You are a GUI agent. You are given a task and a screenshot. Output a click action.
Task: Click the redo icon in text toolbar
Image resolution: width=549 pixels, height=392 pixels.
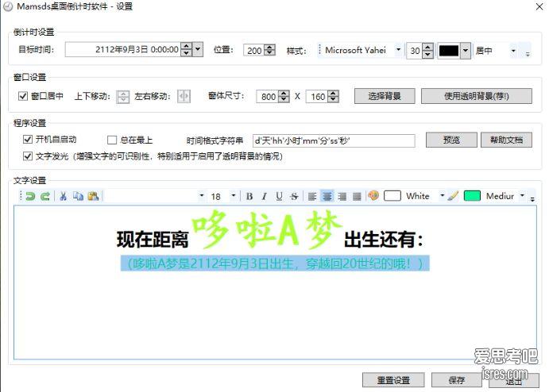[x=44, y=196]
